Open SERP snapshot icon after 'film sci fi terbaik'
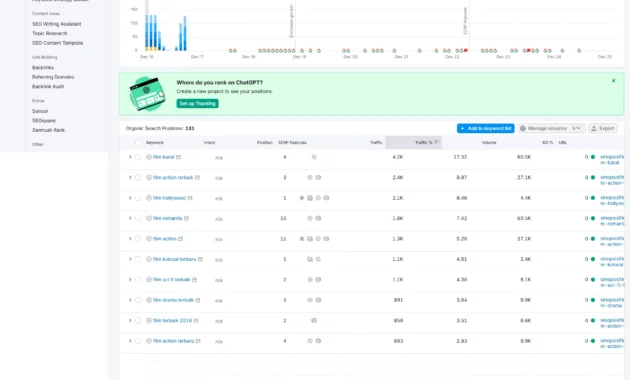Viewport: 630px width, 380px height. [x=194, y=280]
